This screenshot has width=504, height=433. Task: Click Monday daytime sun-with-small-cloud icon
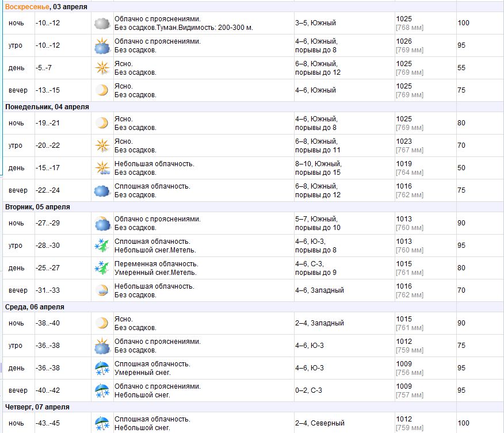coord(102,168)
